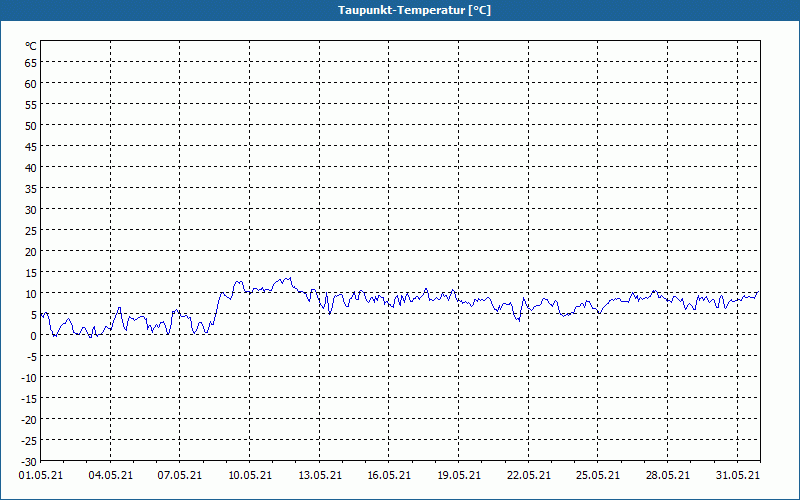Click the 10.05.21 date label
Screen dimensions: 800x500
coord(249,476)
